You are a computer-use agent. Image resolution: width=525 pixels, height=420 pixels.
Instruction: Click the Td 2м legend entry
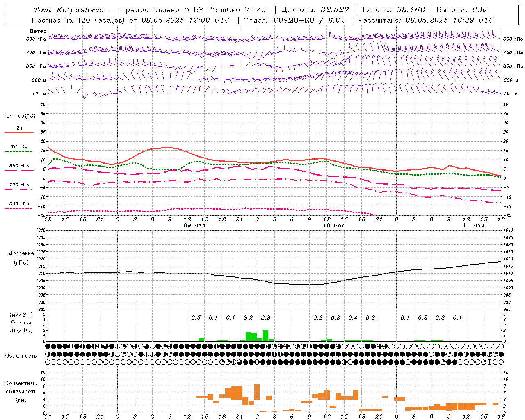click(x=19, y=147)
